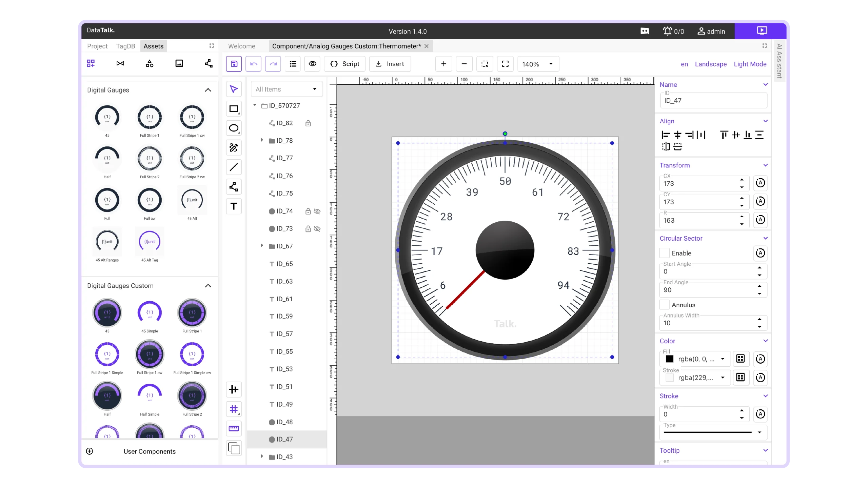
Task: Click the Insert button
Action: (390, 64)
